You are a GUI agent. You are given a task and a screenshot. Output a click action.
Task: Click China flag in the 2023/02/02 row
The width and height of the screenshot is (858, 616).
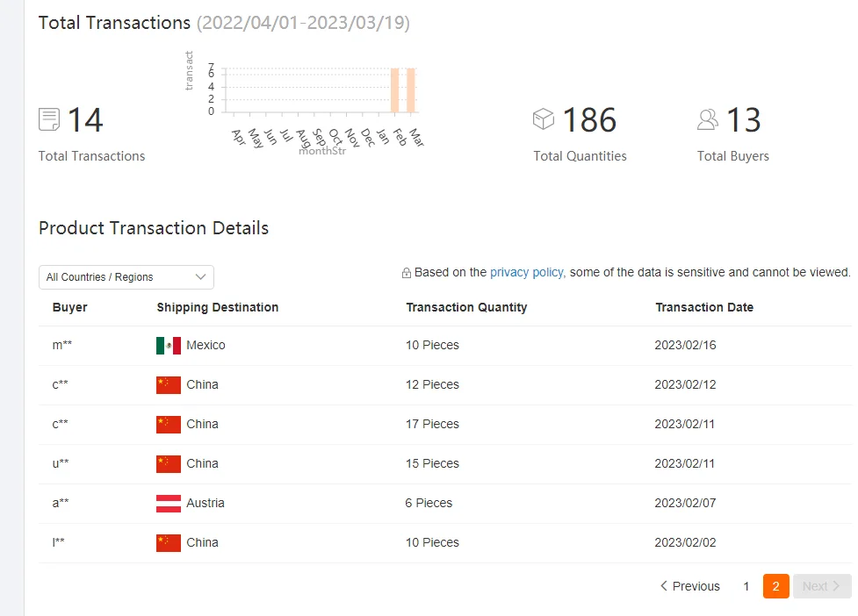tap(169, 543)
